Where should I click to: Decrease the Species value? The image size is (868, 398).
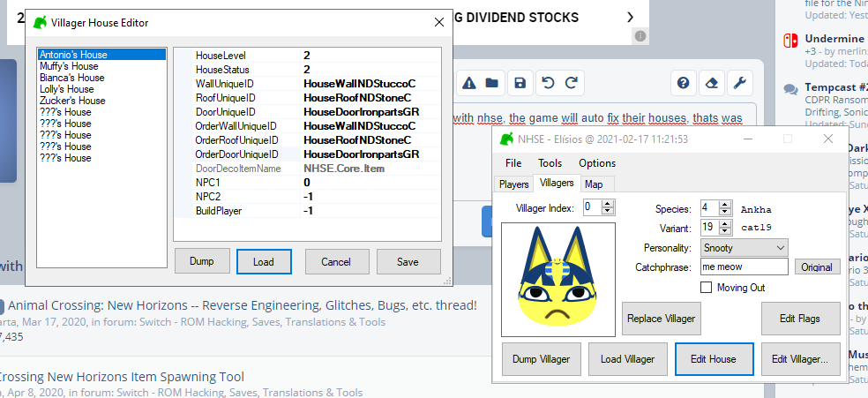(725, 213)
